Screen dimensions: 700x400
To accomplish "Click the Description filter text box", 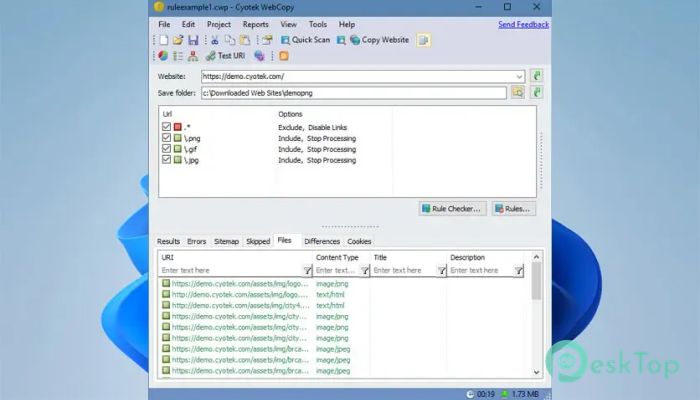I will [481, 271].
